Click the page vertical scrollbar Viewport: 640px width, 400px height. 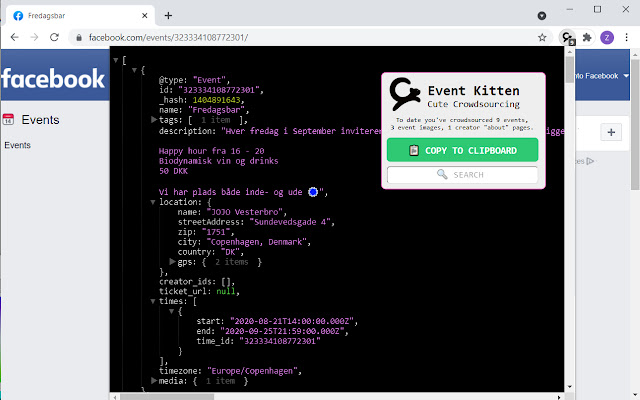coord(635,124)
